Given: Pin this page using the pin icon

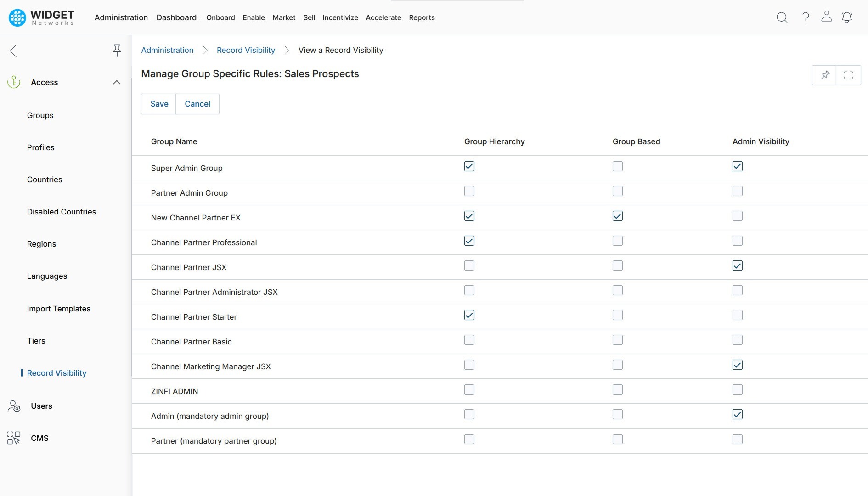Looking at the screenshot, I should pyautogui.click(x=825, y=75).
